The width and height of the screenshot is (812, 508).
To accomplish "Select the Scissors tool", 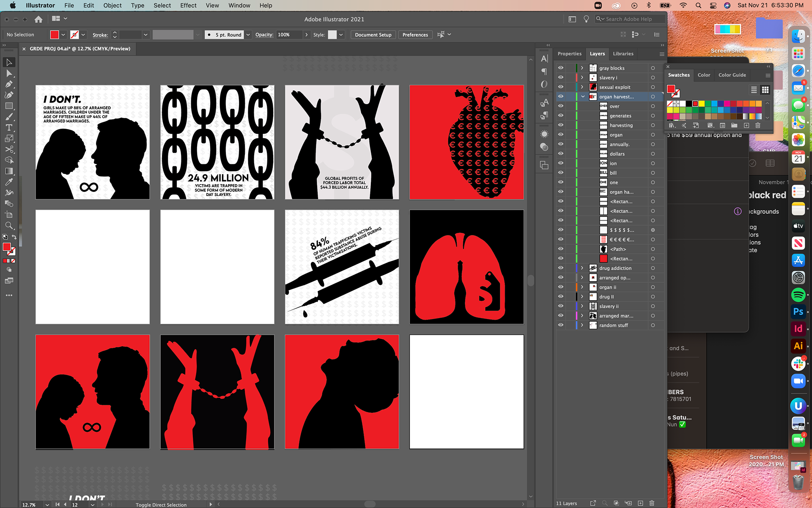I will [9, 149].
